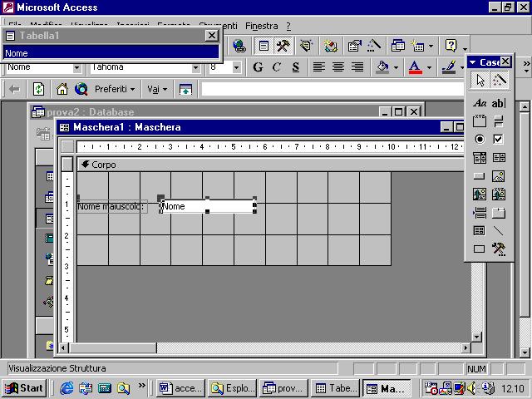
Task: Toggle the Field List button
Action: point(264,46)
